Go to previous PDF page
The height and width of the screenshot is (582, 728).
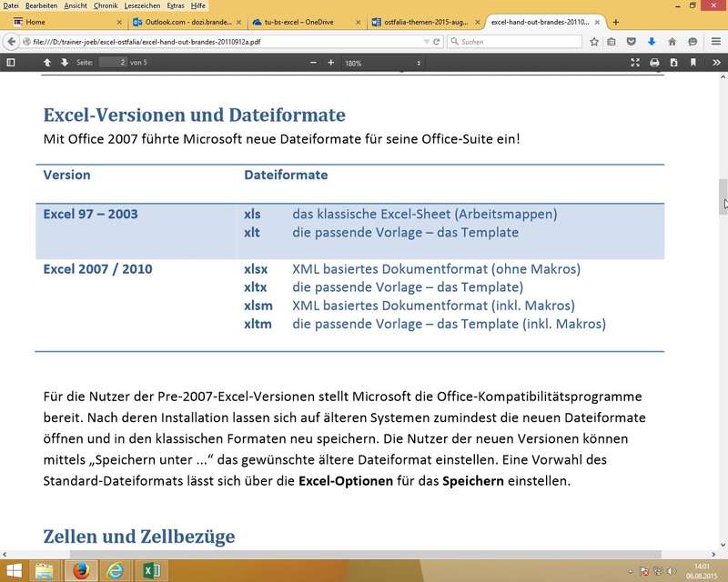coord(47,63)
